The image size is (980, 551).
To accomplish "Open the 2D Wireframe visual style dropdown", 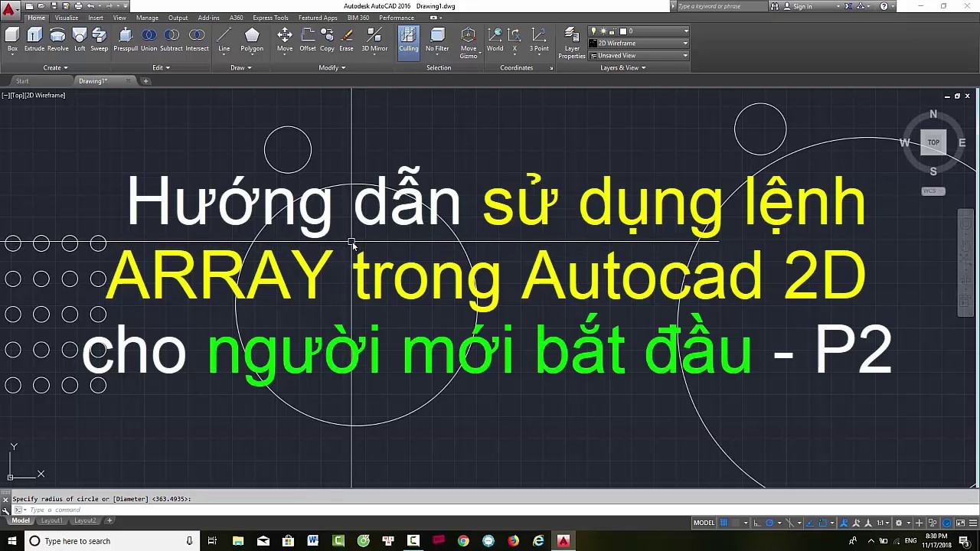I will (x=639, y=43).
